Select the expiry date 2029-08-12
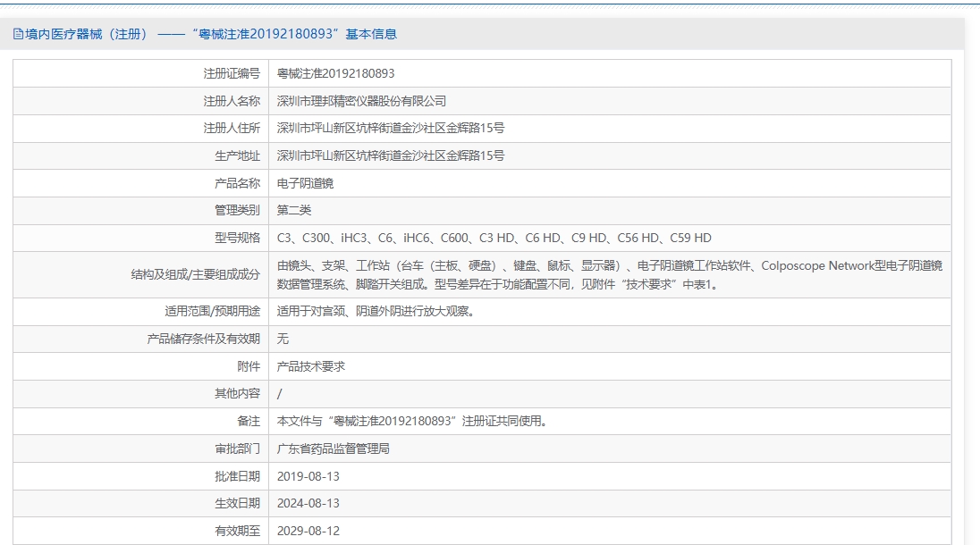 (x=308, y=531)
